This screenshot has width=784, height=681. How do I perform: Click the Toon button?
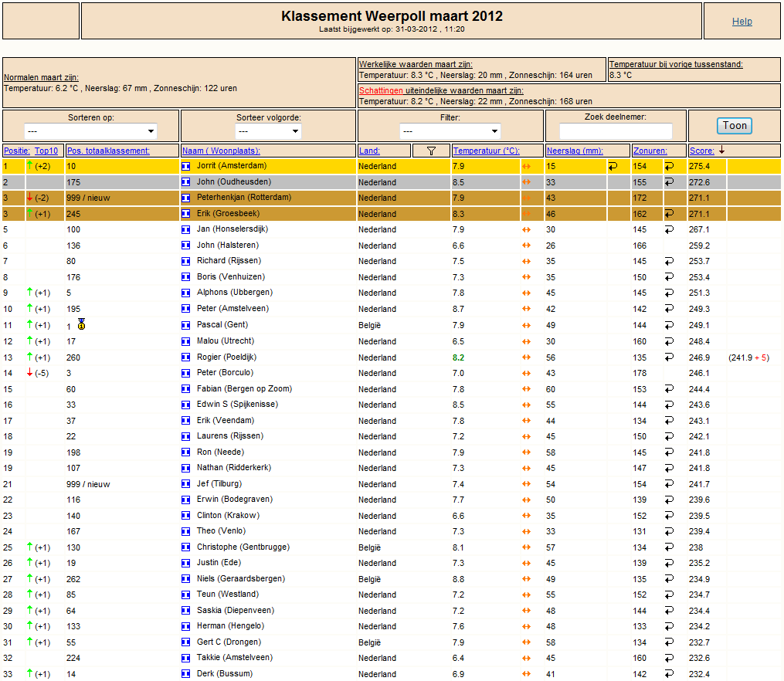[x=734, y=125]
